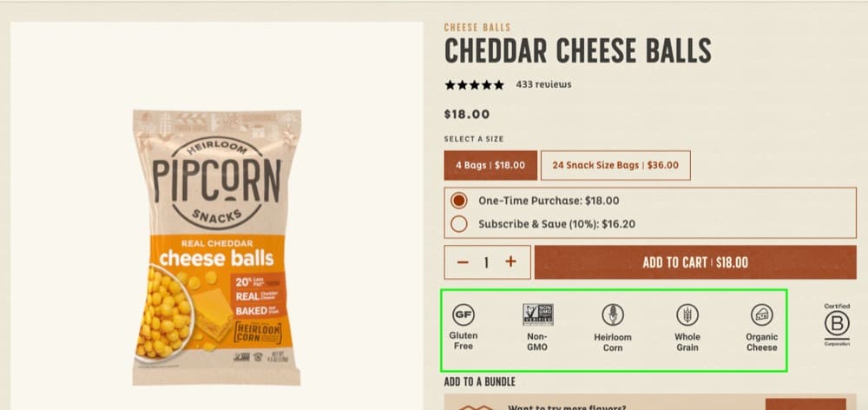Click the Heirloom Corn icon
The height and width of the screenshot is (410, 868).
click(613, 314)
